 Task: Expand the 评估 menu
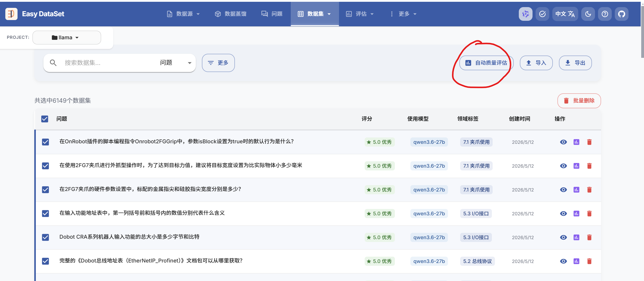(360, 14)
